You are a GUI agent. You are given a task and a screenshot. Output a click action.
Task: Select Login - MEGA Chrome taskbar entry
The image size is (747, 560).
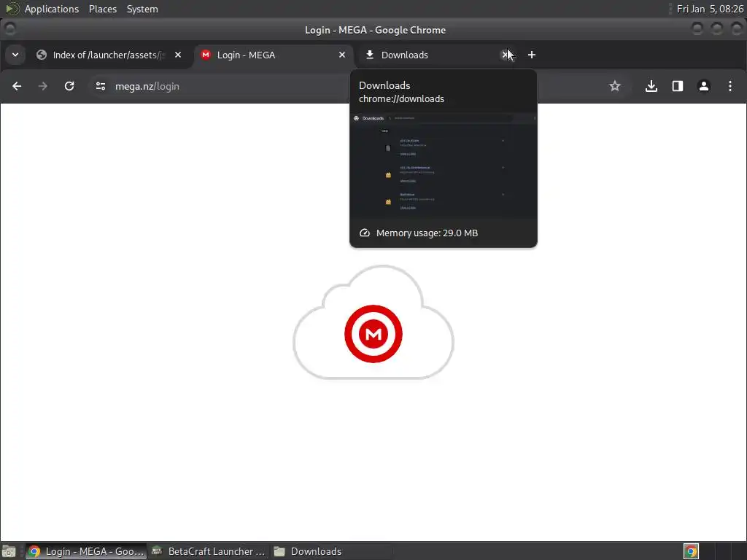[86, 551]
